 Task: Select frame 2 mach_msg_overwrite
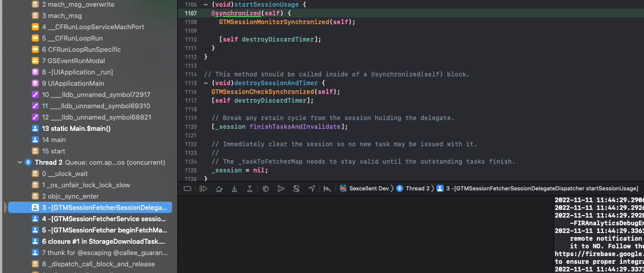click(x=90, y=4)
